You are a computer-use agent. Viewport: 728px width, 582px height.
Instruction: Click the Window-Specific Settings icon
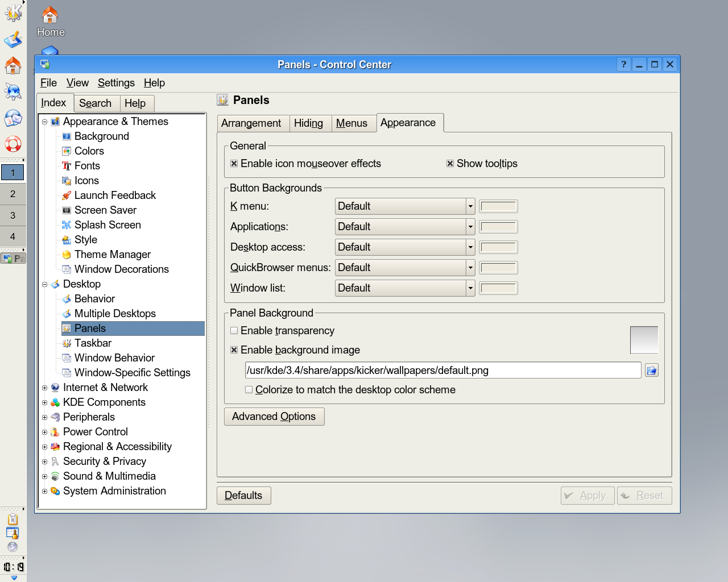tap(67, 373)
